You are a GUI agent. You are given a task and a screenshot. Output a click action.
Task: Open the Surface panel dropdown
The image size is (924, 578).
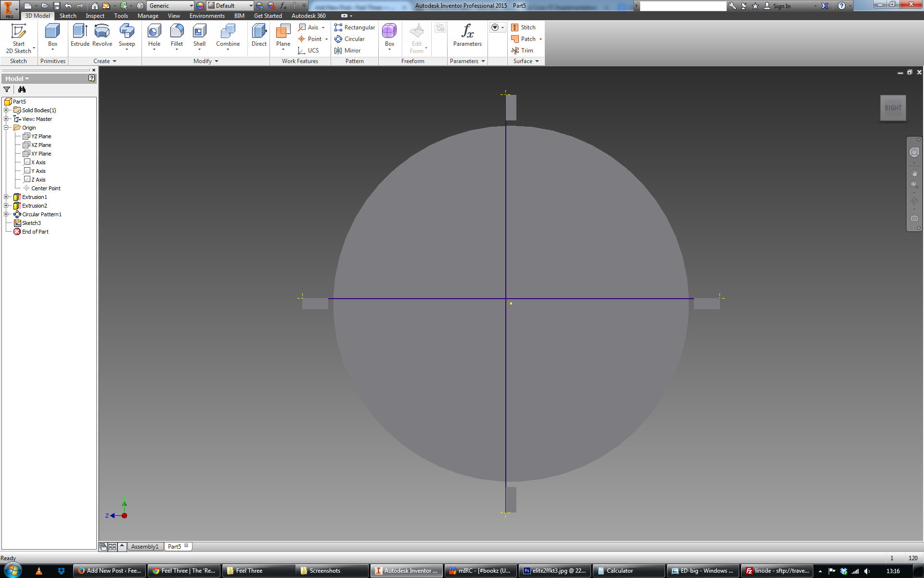(526, 61)
